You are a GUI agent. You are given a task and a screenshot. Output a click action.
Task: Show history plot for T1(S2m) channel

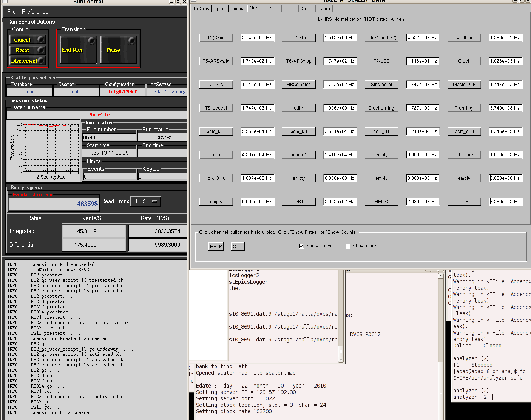click(x=216, y=38)
